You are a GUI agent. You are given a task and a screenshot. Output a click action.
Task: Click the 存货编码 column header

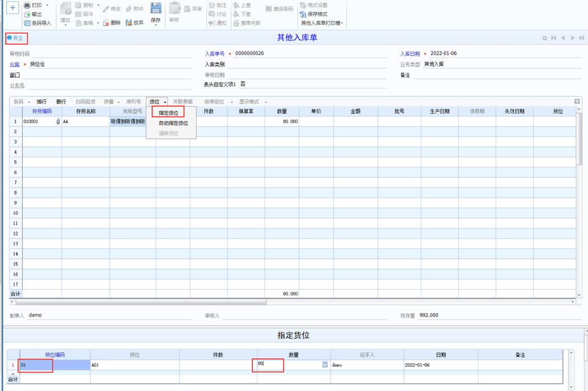pyautogui.click(x=42, y=111)
